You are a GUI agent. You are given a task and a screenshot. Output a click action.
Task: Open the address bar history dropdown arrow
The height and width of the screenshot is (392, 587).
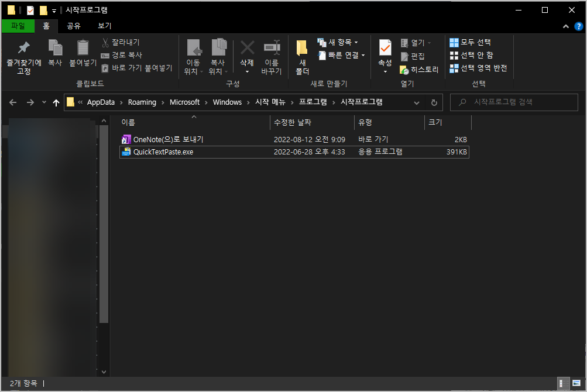416,102
